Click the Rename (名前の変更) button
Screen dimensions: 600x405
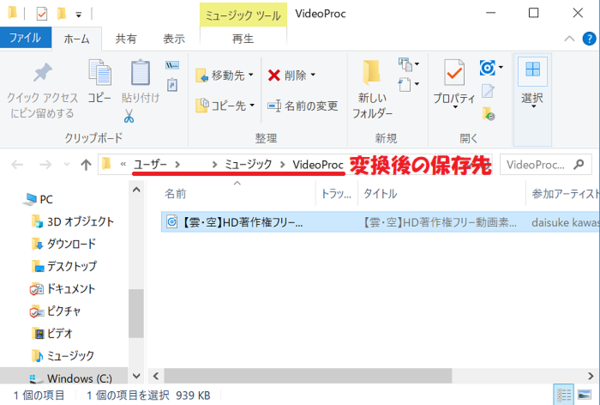point(303,106)
